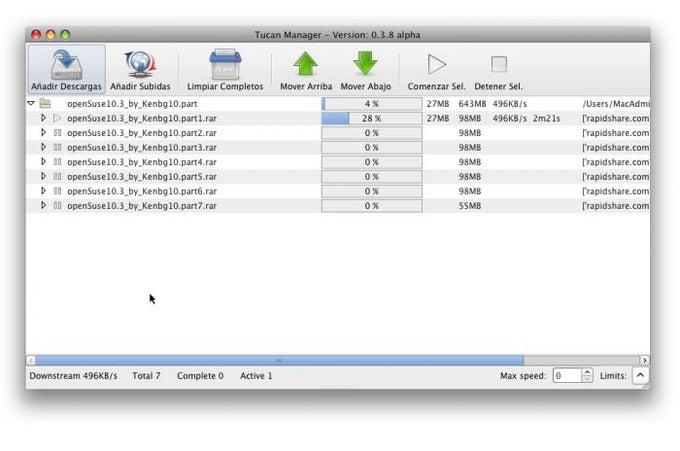This screenshot has width=680, height=451.
Task: Collapse the openSuse10.3_by_Kenbg10.part package
Action: point(31,104)
